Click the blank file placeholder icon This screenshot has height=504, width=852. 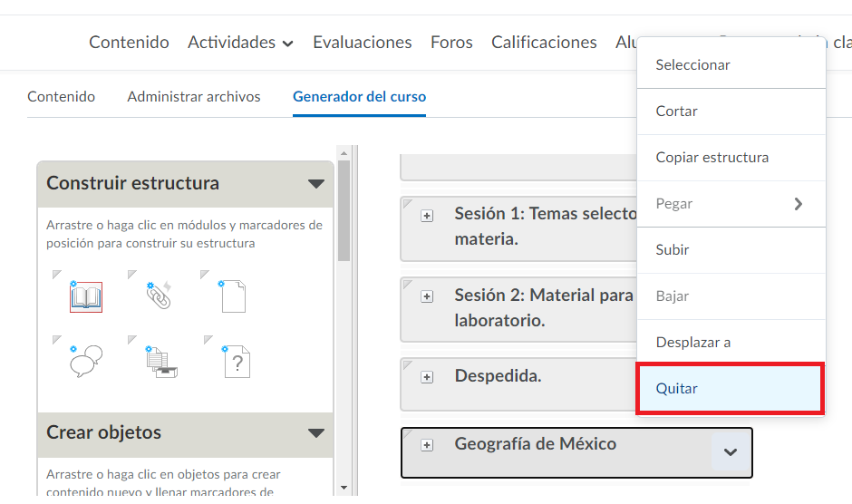pyautogui.click(x=232, y=296)
